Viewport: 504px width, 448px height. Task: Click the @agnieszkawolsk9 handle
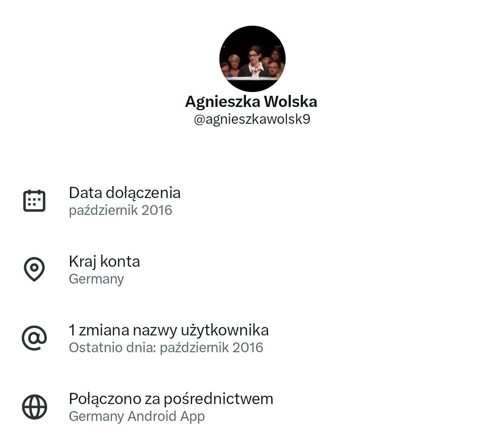pos(252,119)
